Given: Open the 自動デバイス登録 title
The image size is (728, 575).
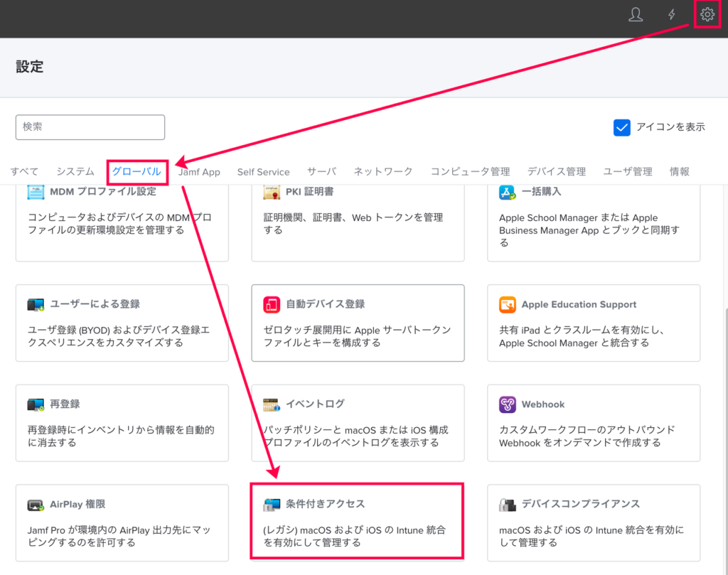Looking at the screenshot, I should [x=326, y=304].
